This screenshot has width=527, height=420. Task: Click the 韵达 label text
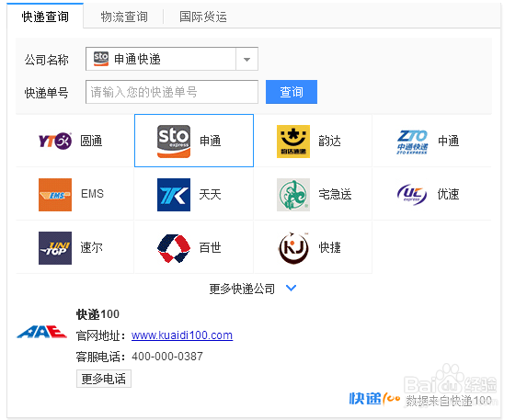(329, 141)
